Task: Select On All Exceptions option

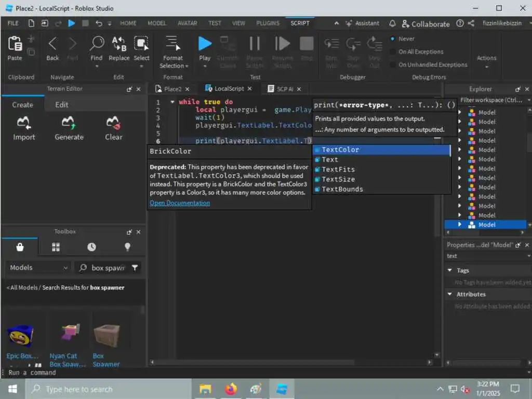Action: pyautogui.click(x=393, y=51)
